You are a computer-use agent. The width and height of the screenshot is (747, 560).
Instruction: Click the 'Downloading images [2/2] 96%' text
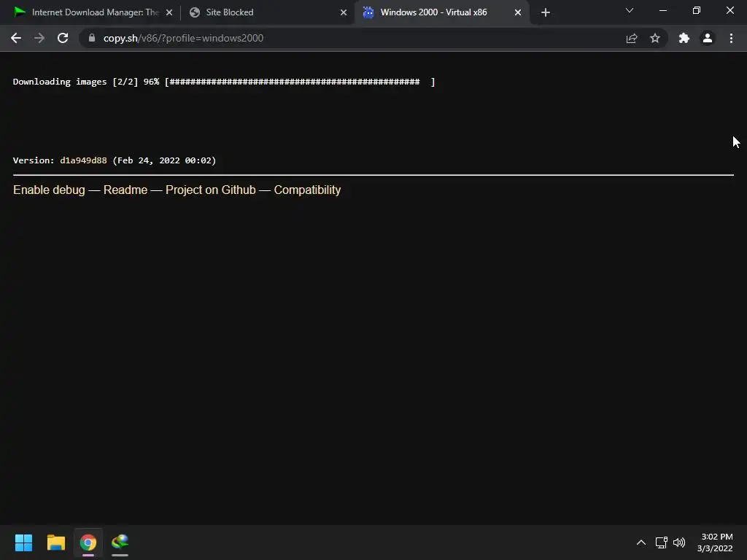coord(86,82)
